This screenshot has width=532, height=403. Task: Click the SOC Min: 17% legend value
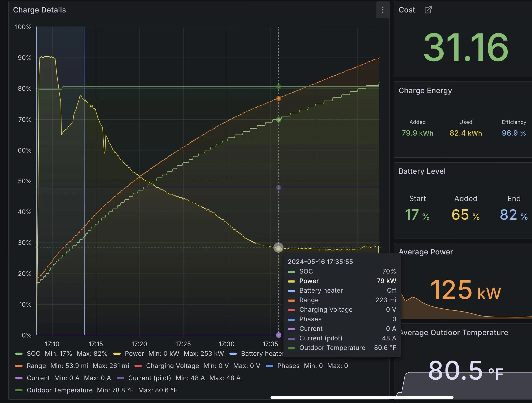[58, 354]
